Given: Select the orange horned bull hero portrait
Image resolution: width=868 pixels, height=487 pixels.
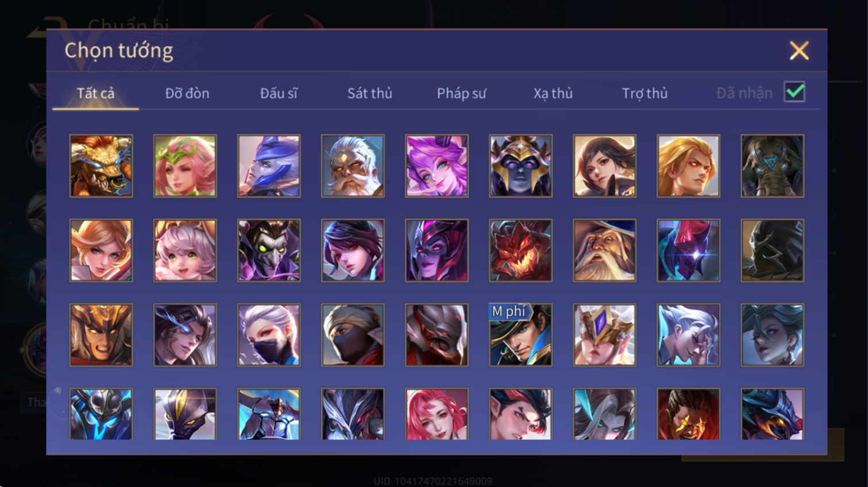Looking at the screenshot, I should 101,166.
